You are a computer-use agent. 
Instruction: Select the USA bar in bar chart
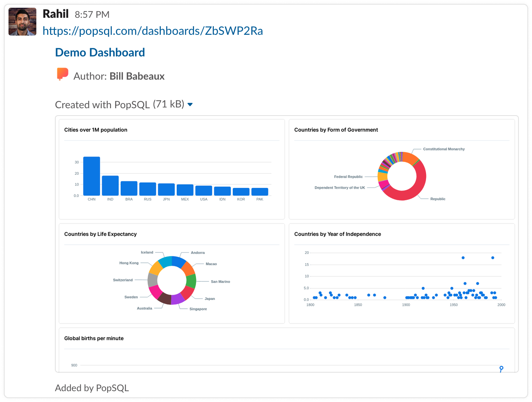[204, 191]
